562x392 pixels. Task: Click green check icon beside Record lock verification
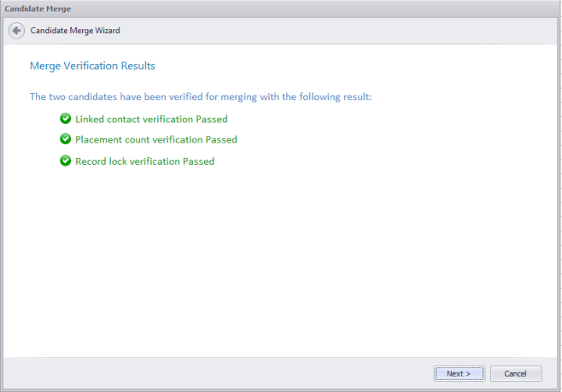(x=65, y=161)
